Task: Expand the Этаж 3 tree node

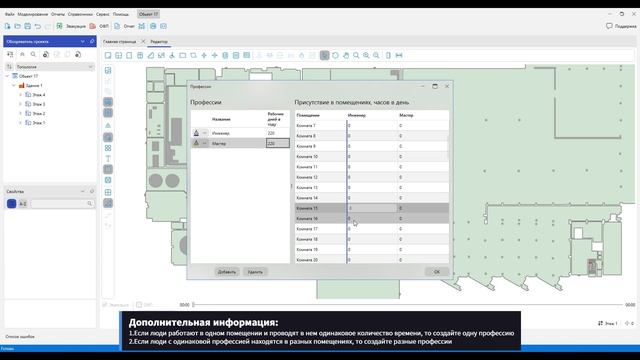Action: 20,104
